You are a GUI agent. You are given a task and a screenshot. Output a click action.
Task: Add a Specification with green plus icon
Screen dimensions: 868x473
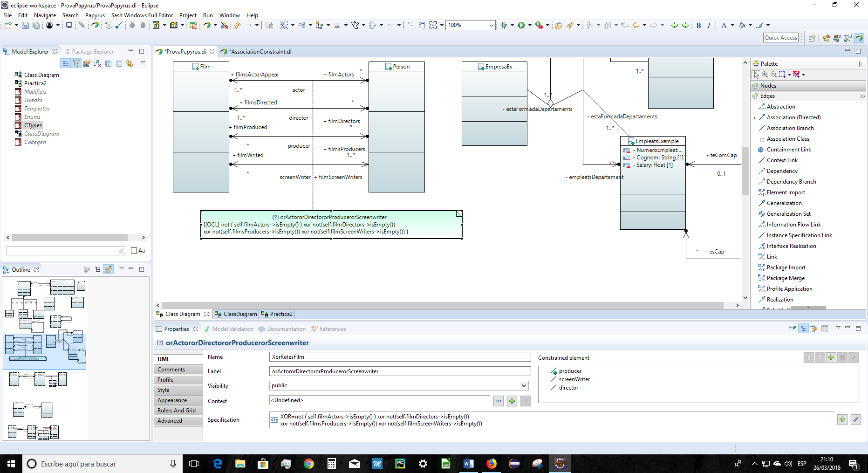842,420
